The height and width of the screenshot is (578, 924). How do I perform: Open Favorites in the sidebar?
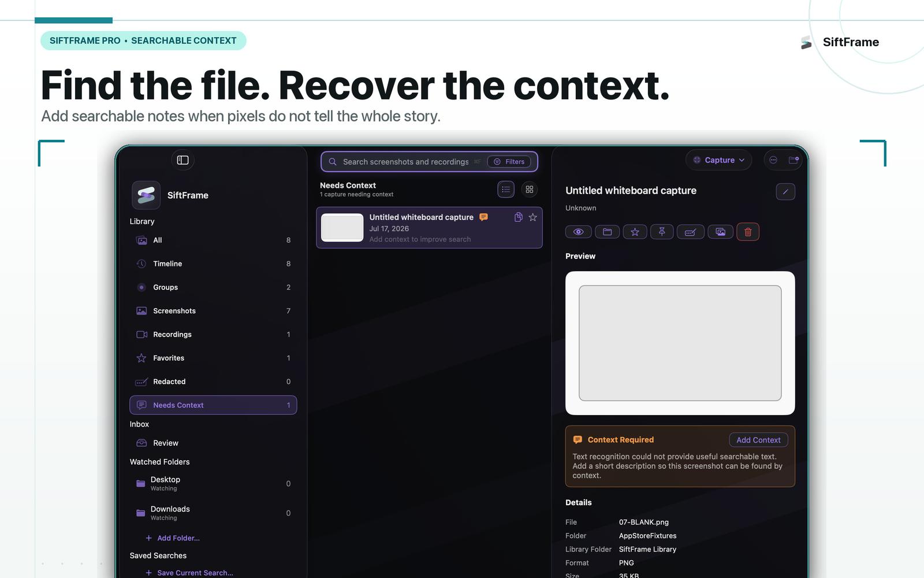213,358
